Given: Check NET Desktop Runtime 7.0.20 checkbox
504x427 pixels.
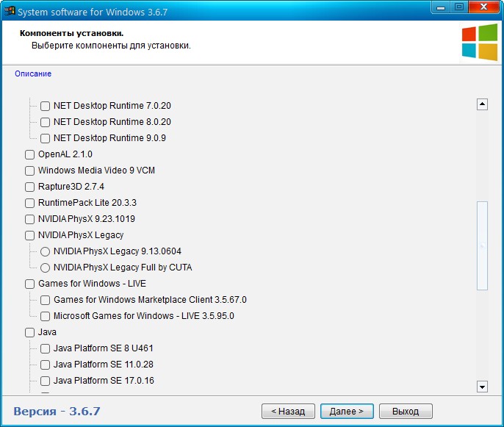Looking at the screenshot, I should tap(45, 106).
